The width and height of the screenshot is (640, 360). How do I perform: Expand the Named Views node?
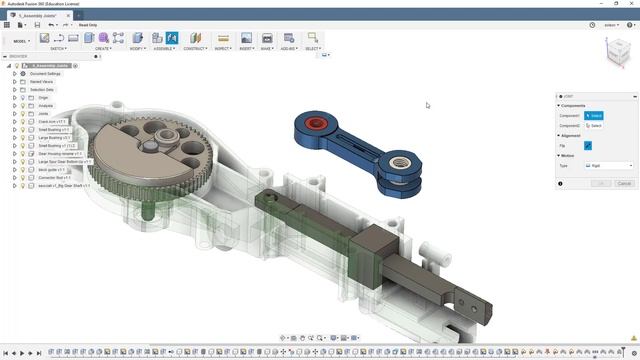point(15,82)
